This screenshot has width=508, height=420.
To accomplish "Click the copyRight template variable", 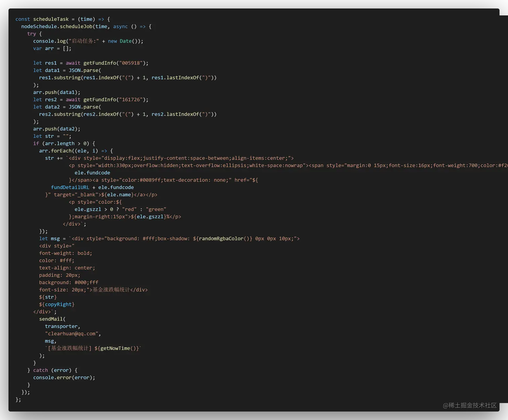I will pos(58,304).
